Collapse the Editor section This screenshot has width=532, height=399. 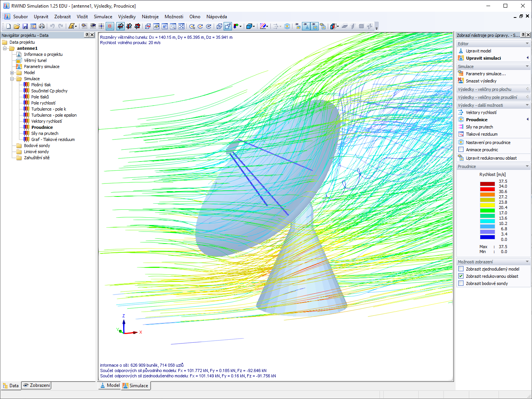(527, 44)
